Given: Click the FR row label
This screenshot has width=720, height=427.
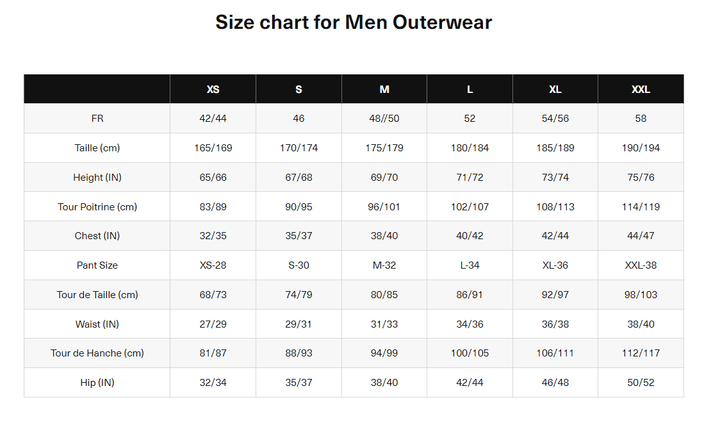Looking at the screenshot, I should (x=97, y=118).
